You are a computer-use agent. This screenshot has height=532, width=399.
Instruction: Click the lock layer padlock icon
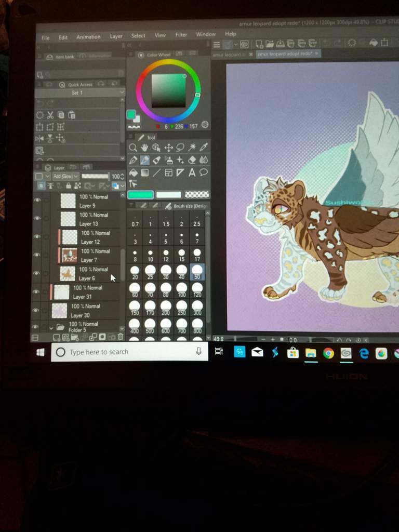[69, 185]
